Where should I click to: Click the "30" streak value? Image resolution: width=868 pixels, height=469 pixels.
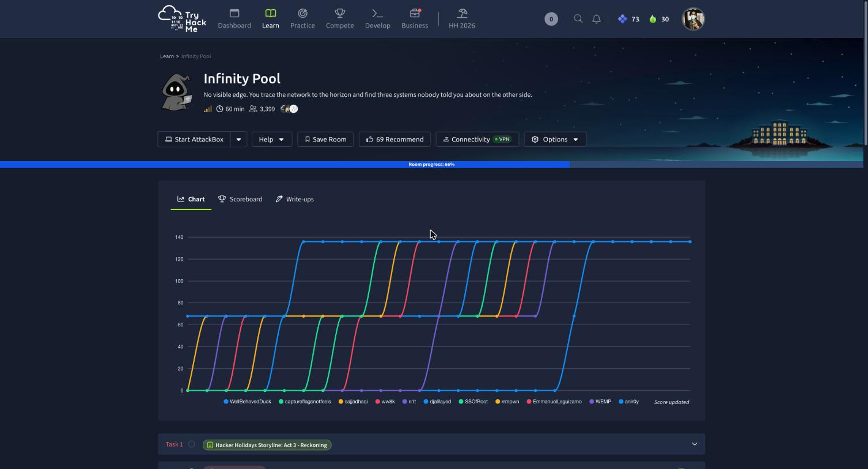click(665, 19)
